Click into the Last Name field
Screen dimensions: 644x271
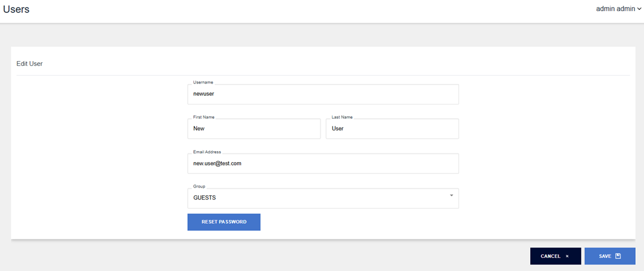coord(392,129)
